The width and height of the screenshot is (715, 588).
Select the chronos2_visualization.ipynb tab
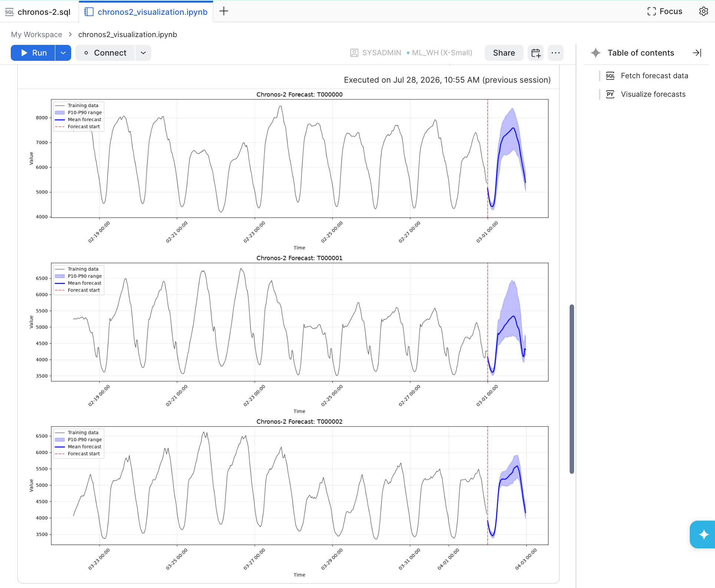(146, 12)
